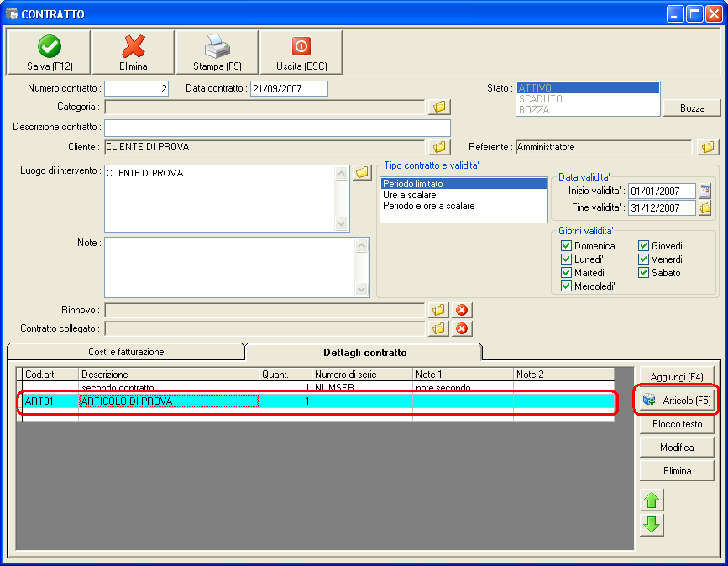Open folder picker next to Referente
728x566 pixels.
click(x=708, y=147)
